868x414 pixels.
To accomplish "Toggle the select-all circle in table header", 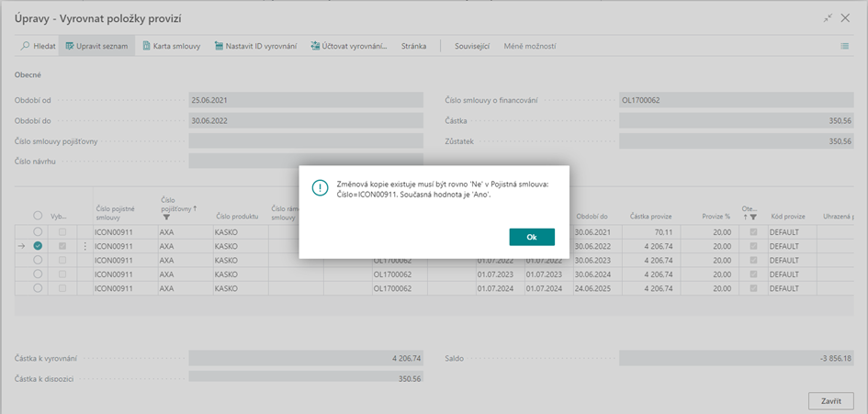I will [38, 217].
